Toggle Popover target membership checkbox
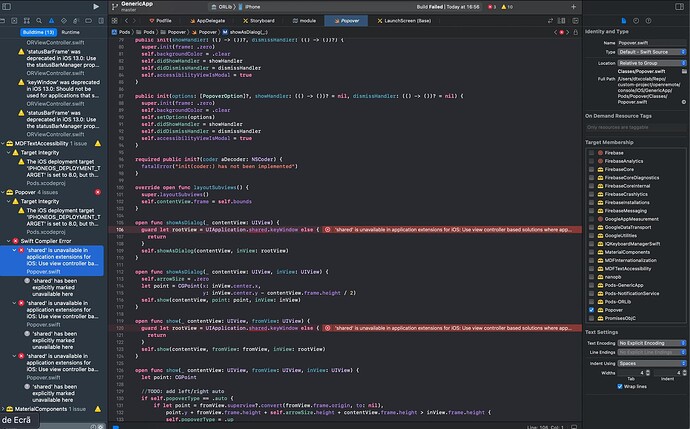 pyautogui.click(x=590, y=310)
